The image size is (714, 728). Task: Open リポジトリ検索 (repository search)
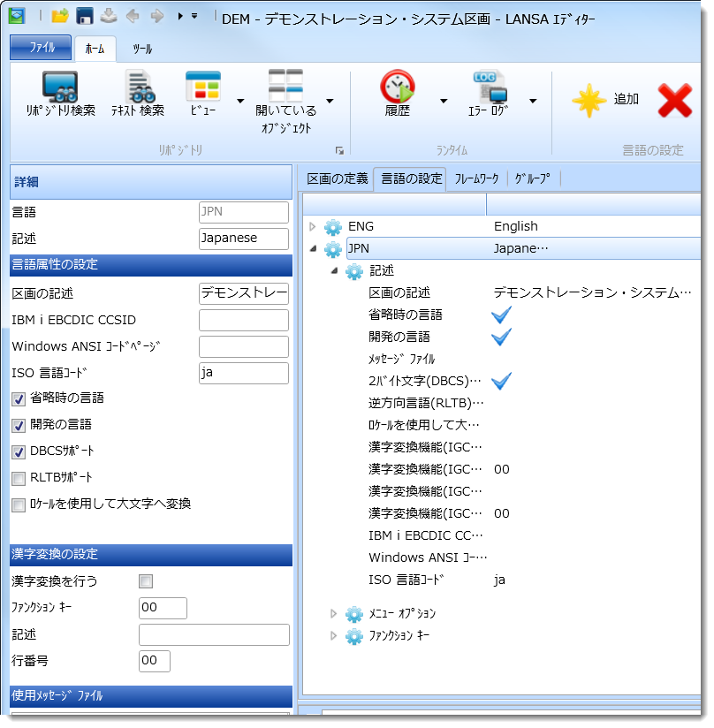tap(60, 94)
